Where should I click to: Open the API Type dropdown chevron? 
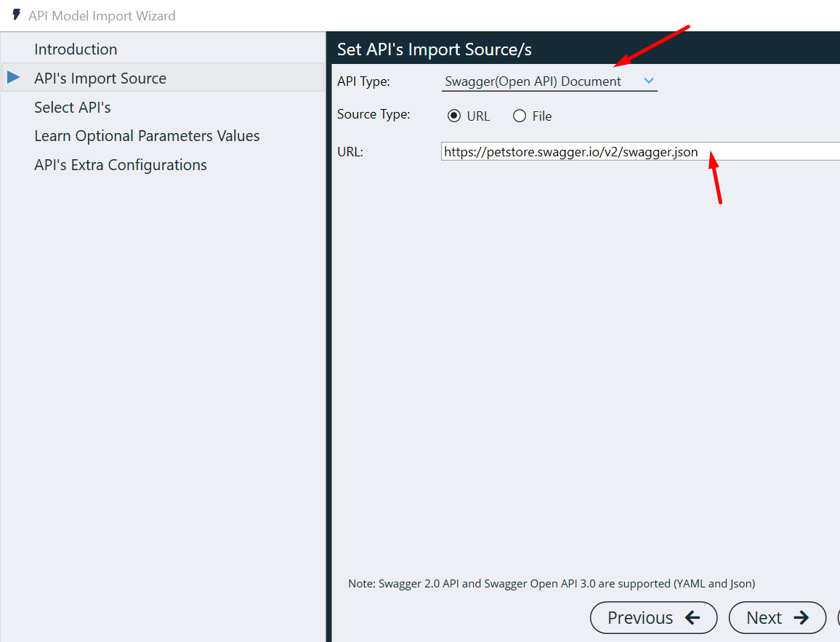pyautogui.click(x=649, y=81)
